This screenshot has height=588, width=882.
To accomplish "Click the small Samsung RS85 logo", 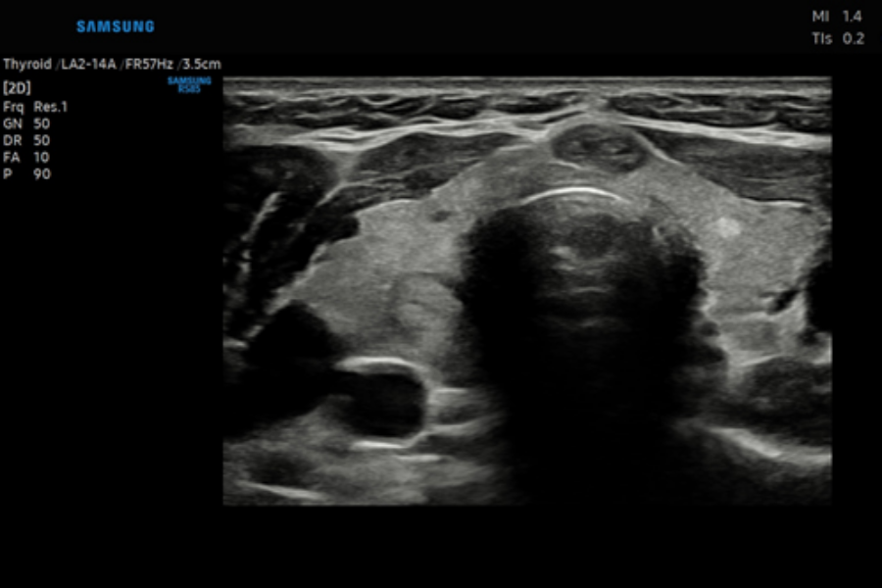I will click(189, 83).
